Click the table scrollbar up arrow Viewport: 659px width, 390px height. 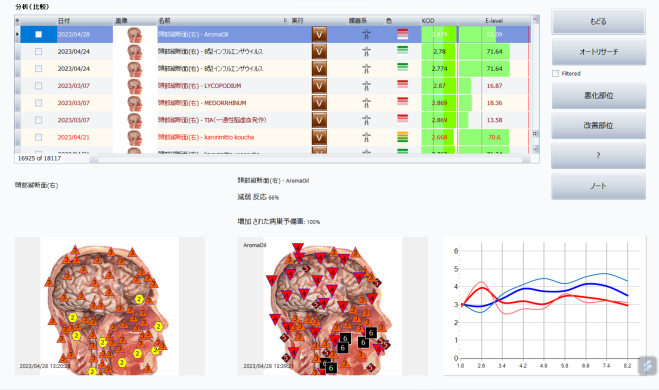point(535,19)
